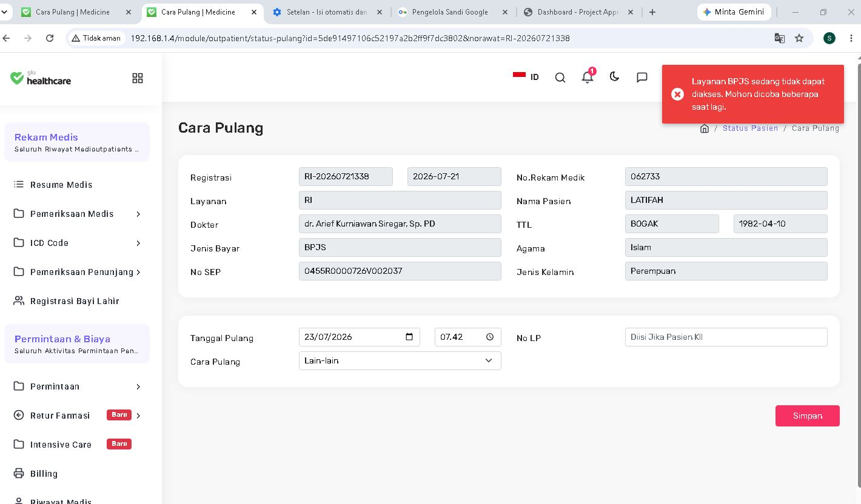Screen dimensions: 861x504
Task: Open calendar picker for Tanggal Pulang
Action: coord(409,337)
